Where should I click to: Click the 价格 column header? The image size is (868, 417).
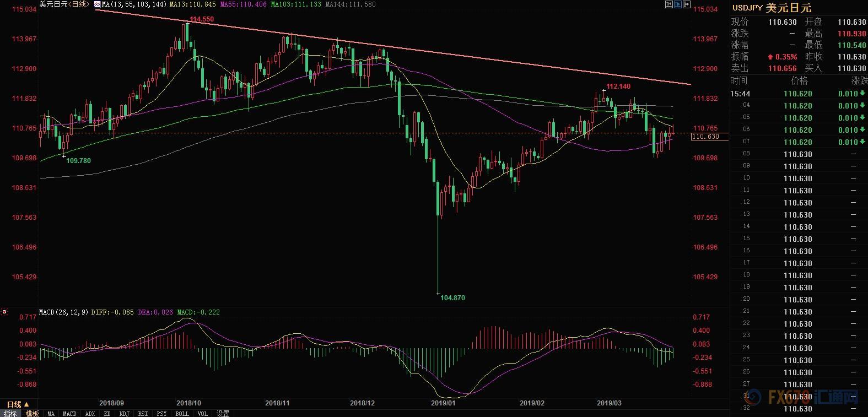click(799, 80)
